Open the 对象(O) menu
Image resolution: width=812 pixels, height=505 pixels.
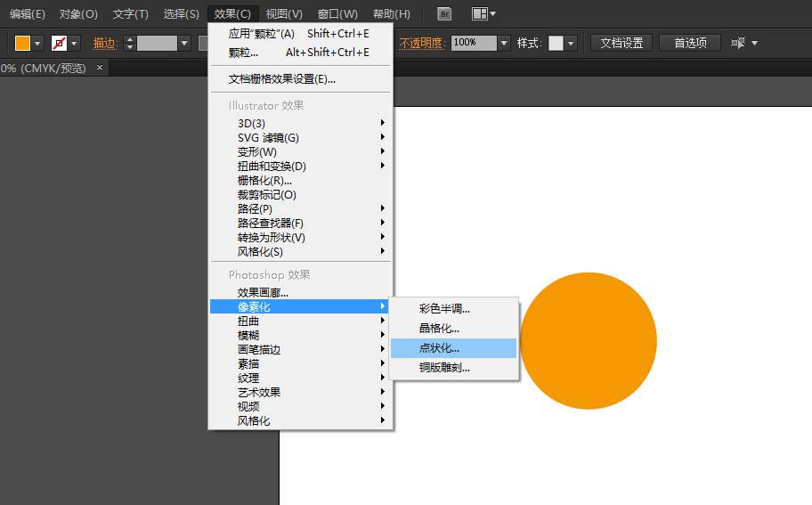tap(78, 14)
